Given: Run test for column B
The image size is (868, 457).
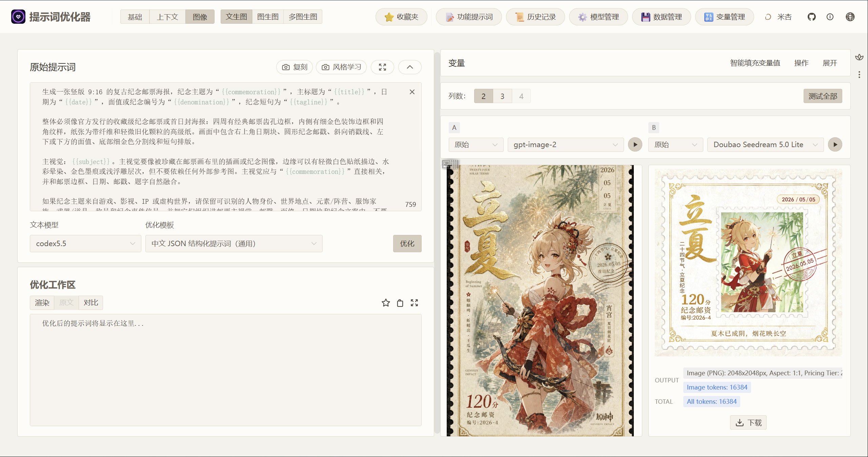Looking at the screenshot, I should pos(835,145).
